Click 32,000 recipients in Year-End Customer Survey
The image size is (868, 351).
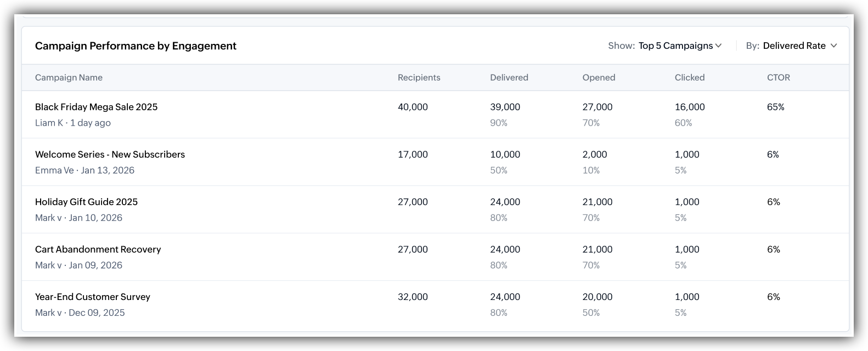tap(413, 297)
